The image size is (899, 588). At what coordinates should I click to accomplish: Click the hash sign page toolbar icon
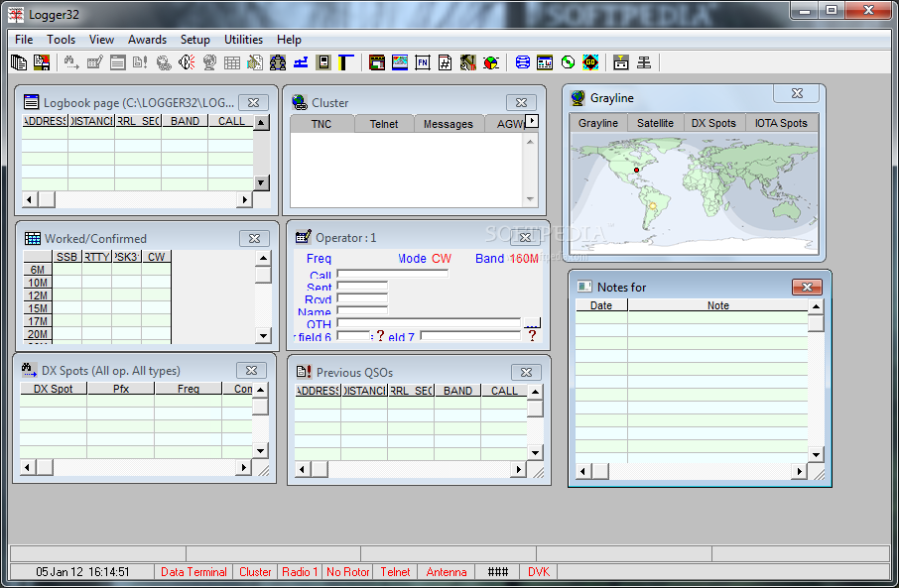point(445,62)
